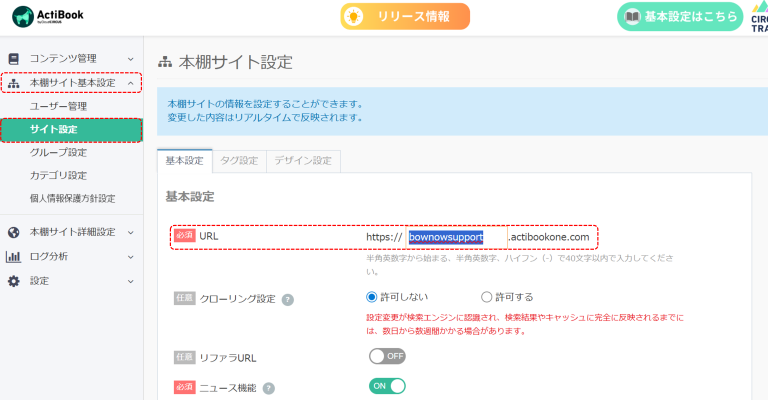Click help icon next to クローリング設定
This screenshot has height=400, width=768.
click(x=288, y=300)
